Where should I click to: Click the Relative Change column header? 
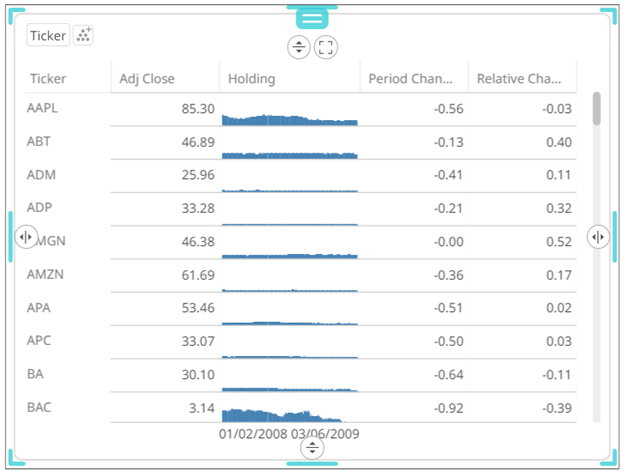(520, 78)
